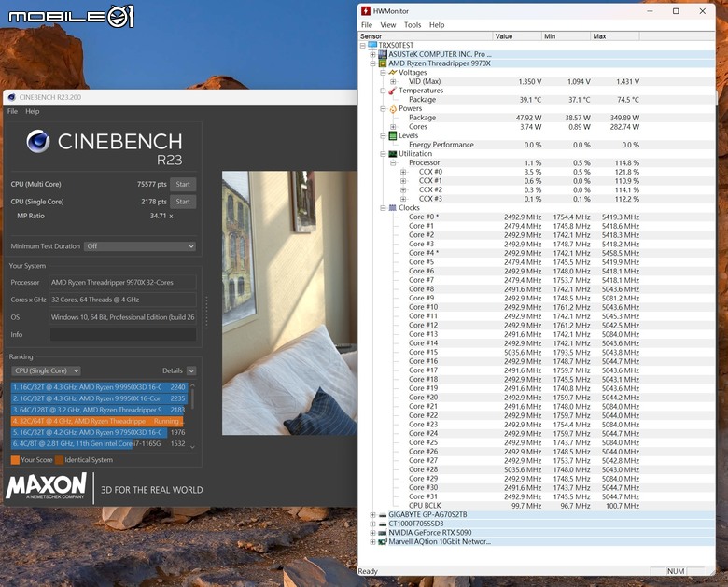Viewport: 728px width, 587px height.
Task: Open the CPU (Single Core) ranking dropdown
Action: point(46,370)
